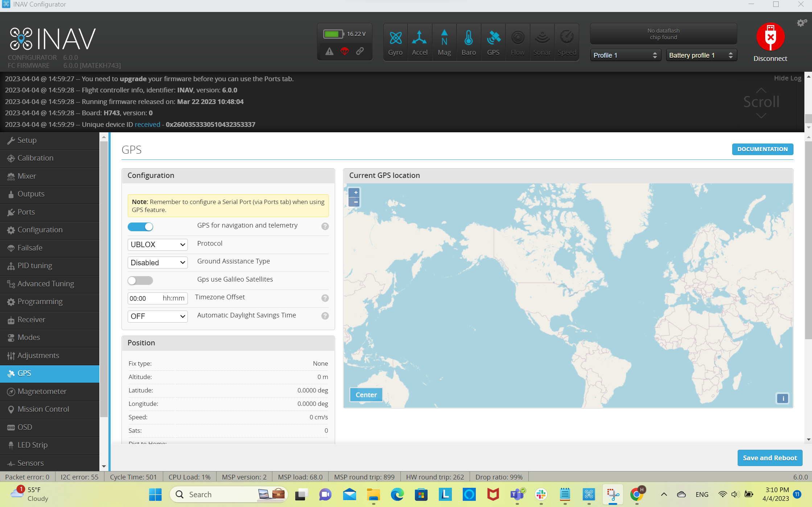
Task: Click the info icon on the GPS map
Action: click(783, 398)
